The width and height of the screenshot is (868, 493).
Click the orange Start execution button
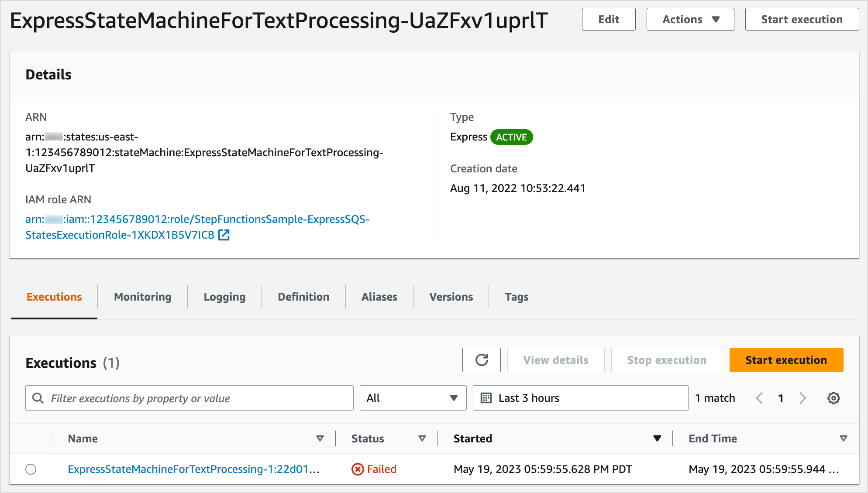coord(786,360)
